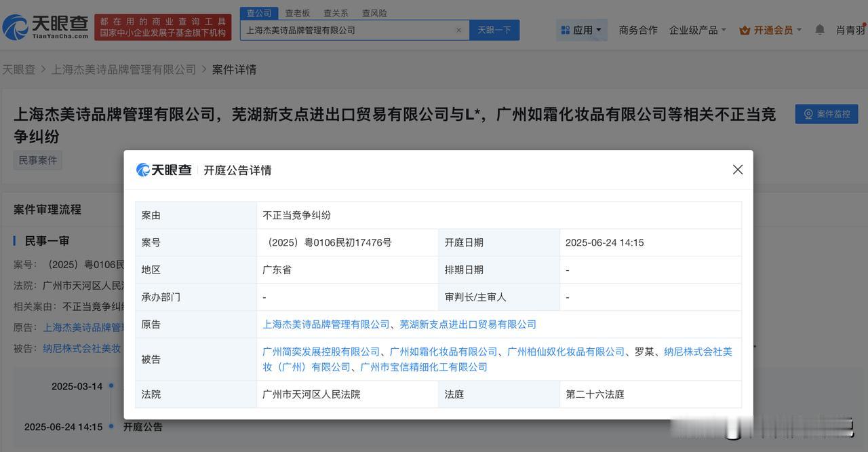Screen dimensions: 868x452
Task: Open plaintiff 芜湖新支点进出口贸易有限公司 link
Action: pyautogui.click(x=468, y=324)
